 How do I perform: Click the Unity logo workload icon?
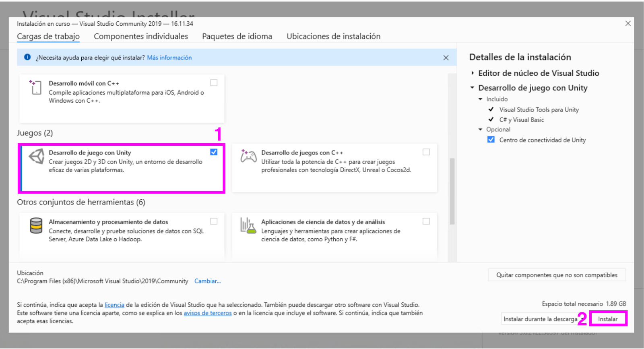(36, 156)
